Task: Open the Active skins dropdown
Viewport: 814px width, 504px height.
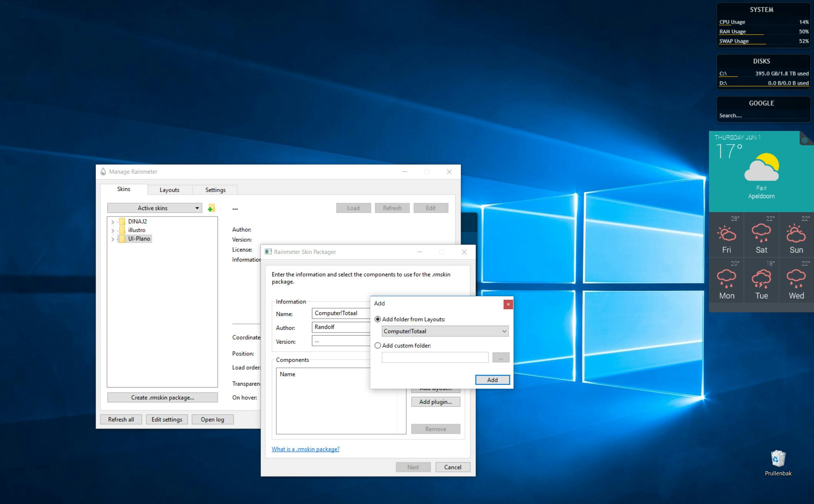Action: click(x=155, y=208)
